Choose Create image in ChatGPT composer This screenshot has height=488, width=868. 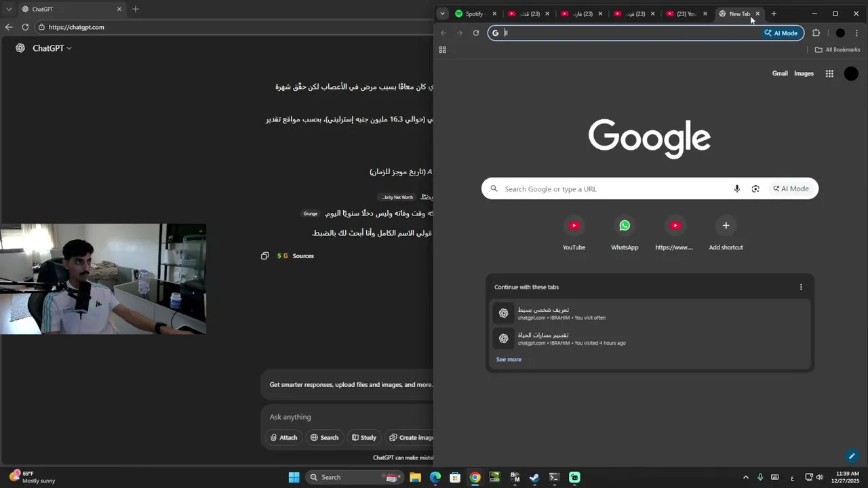coord(410,437)
